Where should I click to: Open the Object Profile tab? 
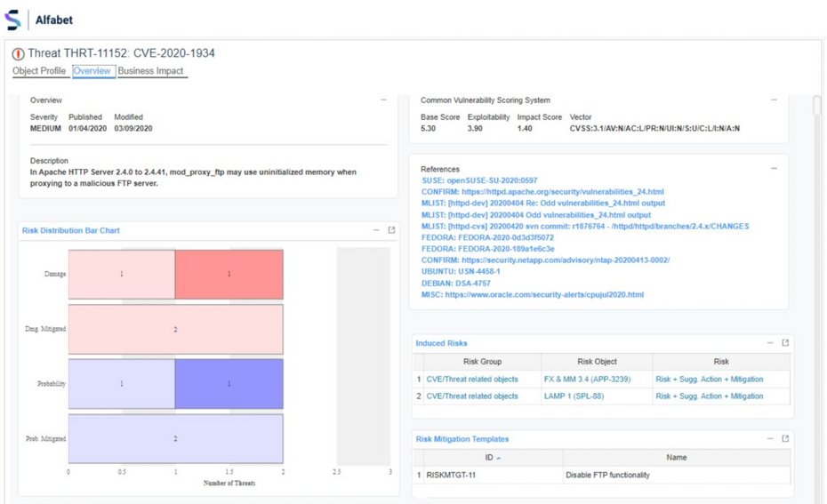click(x=39, y=70)
